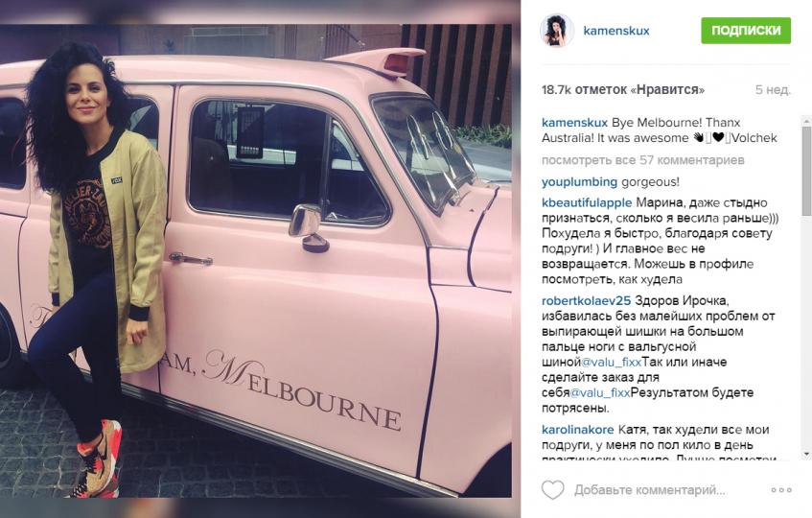Open kbeautifulapple commenter profile
Screen dimensions: 812x518
[587, 202]
